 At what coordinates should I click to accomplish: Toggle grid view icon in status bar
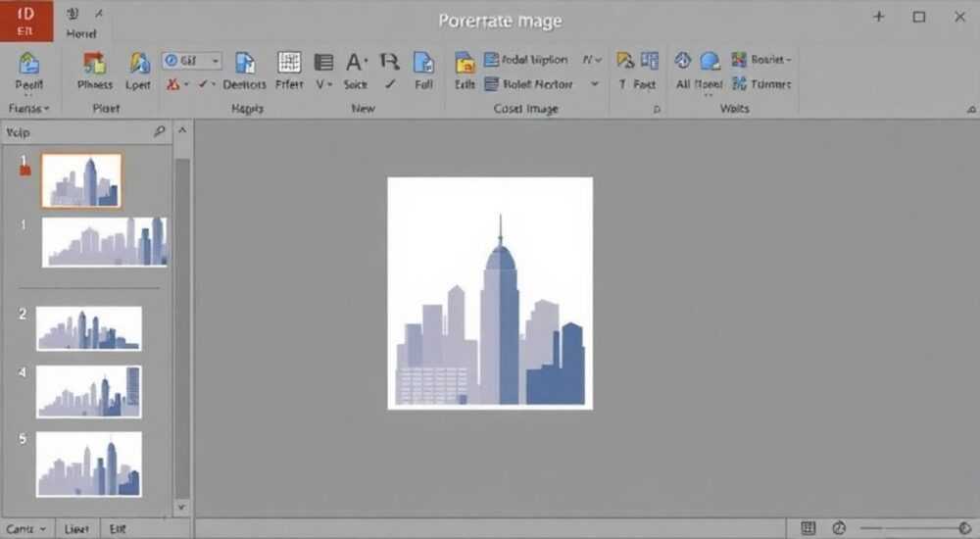coord(808,528)
